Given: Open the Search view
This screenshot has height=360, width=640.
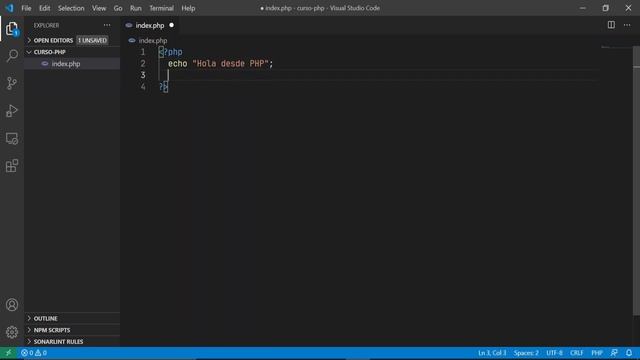Looking at the screenshot, I should (12, 56).
